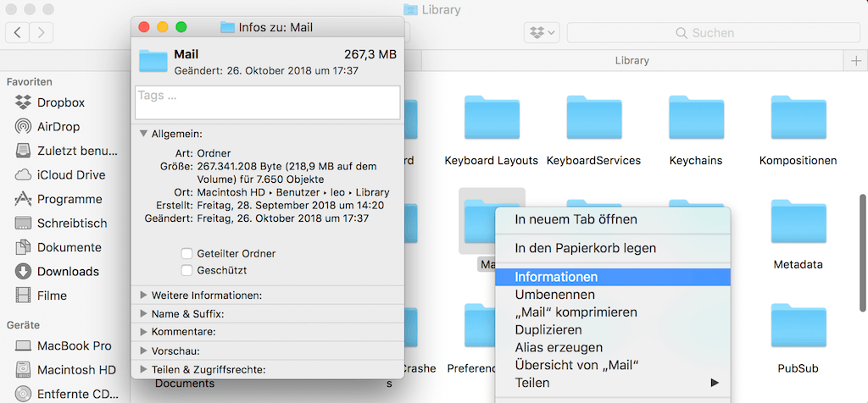Enable Geteilter Ordner checkbox
Image resolution: width=868 pixels, height=403 pixels.
[187, 254]
